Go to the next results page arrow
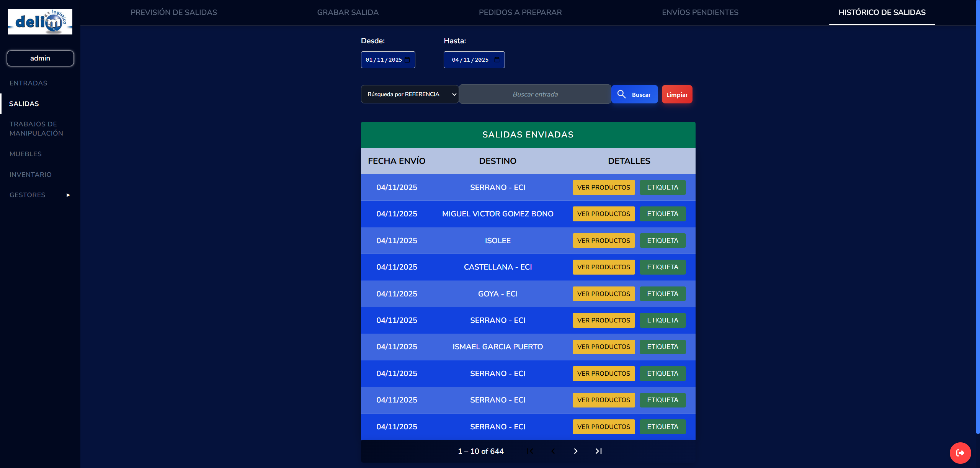The width and height of the screenshot is (980, 468). point(576,451)
